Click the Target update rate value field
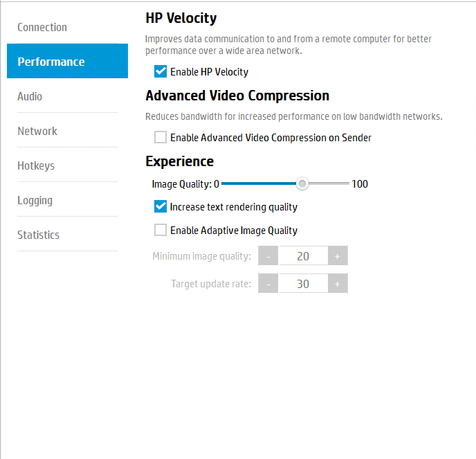The height and width of the screenshot is (459, 476). 303,283
